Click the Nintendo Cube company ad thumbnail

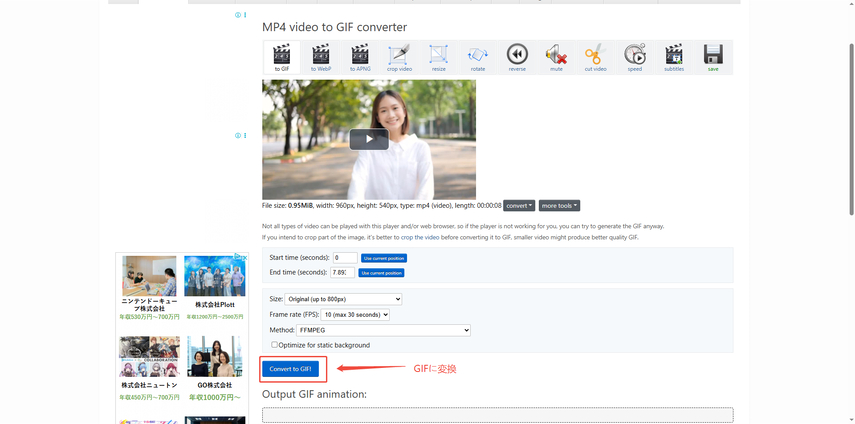(149, 276)
